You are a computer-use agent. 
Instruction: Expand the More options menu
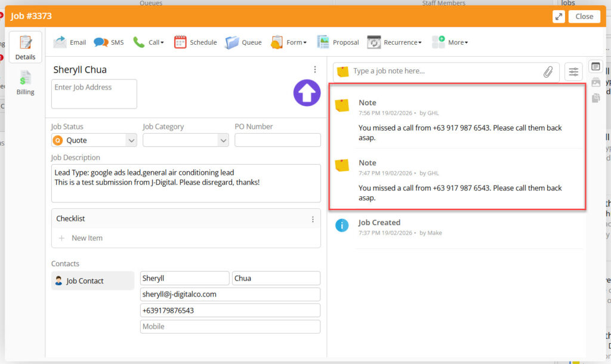(x=450, y=42)
